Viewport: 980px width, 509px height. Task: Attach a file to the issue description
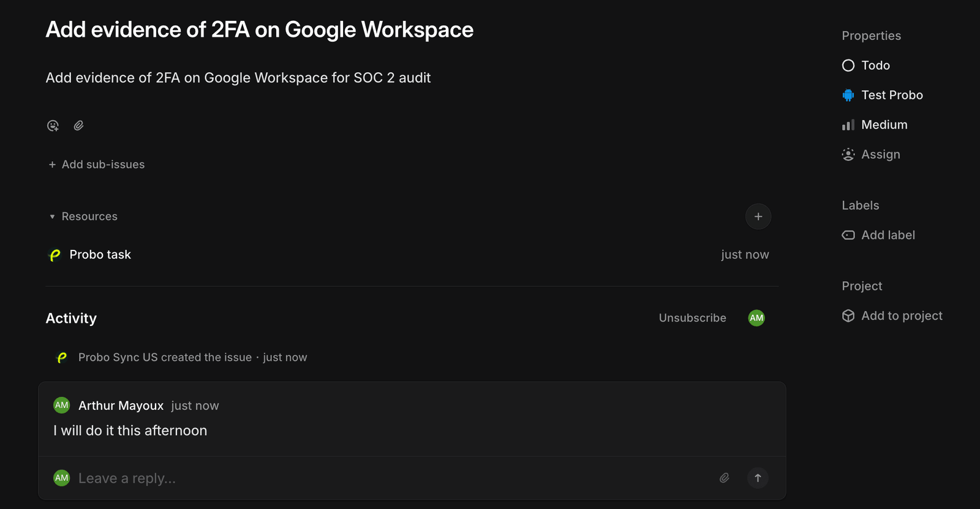pyautogui.click(x=78, y=126)
